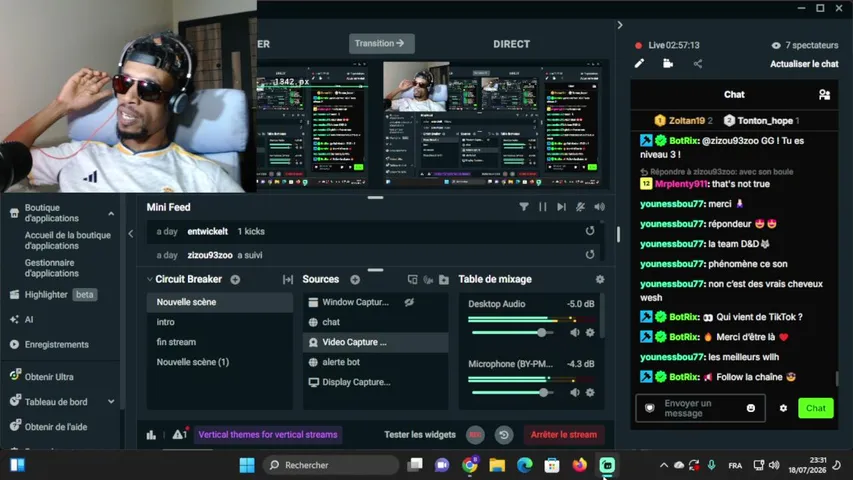Open Table de mixage settings gear
Screen dimensions: 853x480
(x=599, y=279)
